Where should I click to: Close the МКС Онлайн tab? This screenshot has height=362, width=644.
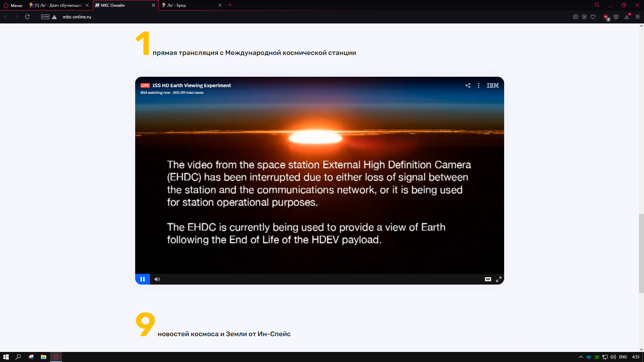pos(153,5)
